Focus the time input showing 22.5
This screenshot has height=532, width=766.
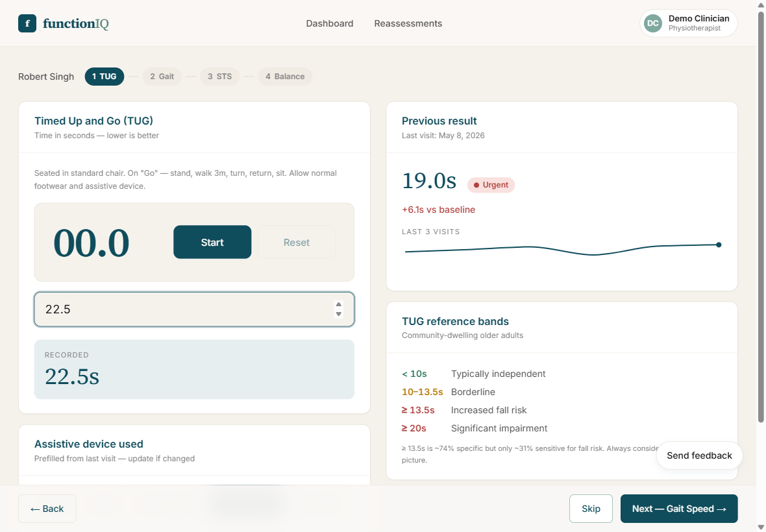coord(194,309)
